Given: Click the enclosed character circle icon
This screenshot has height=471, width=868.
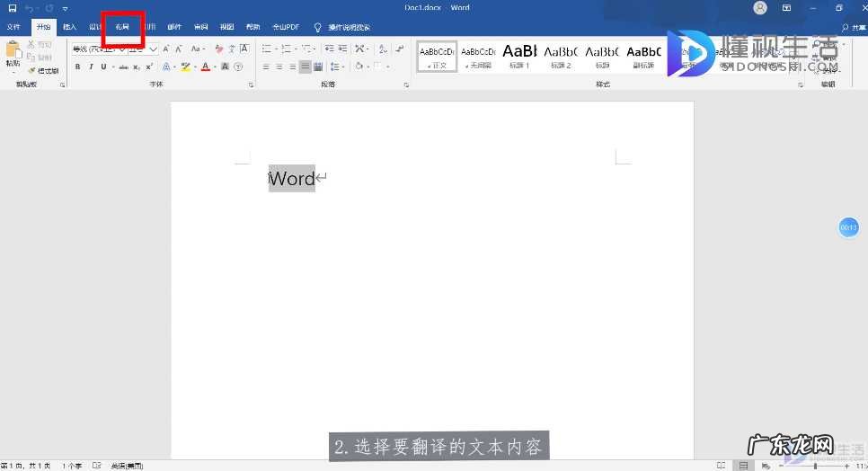Looking at the screenshot, I should tap(238, 67).
